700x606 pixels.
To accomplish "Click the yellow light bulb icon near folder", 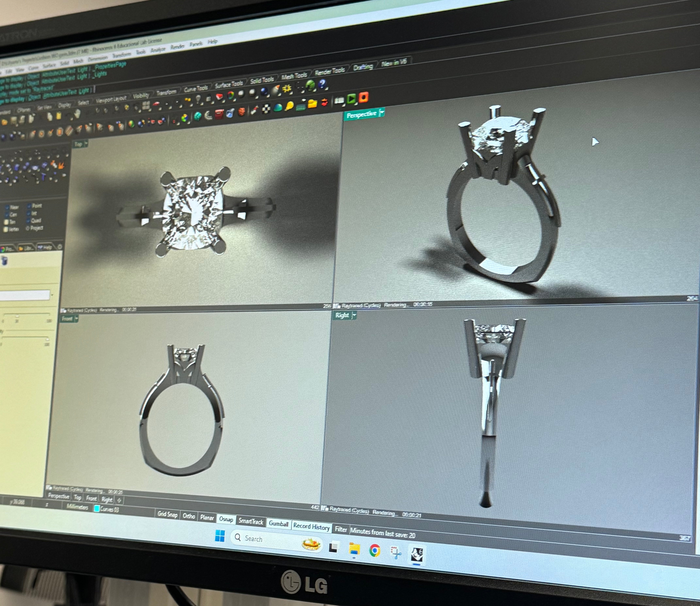I will [289, 106].
